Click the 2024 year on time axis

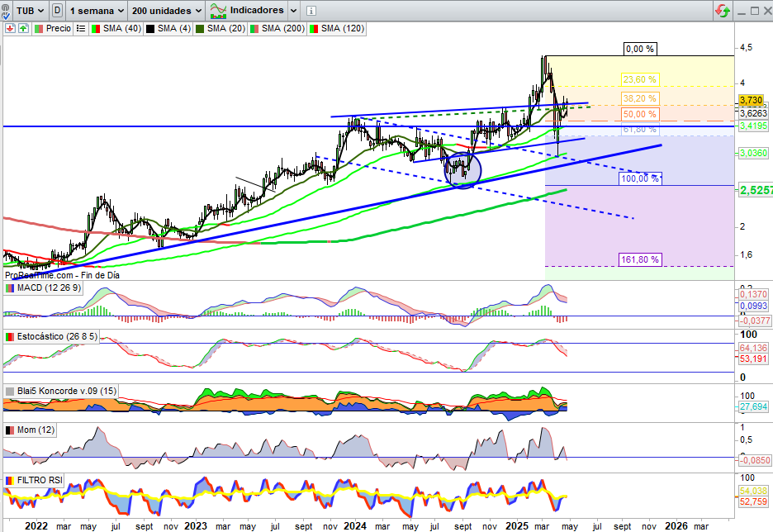click(355, 525)
